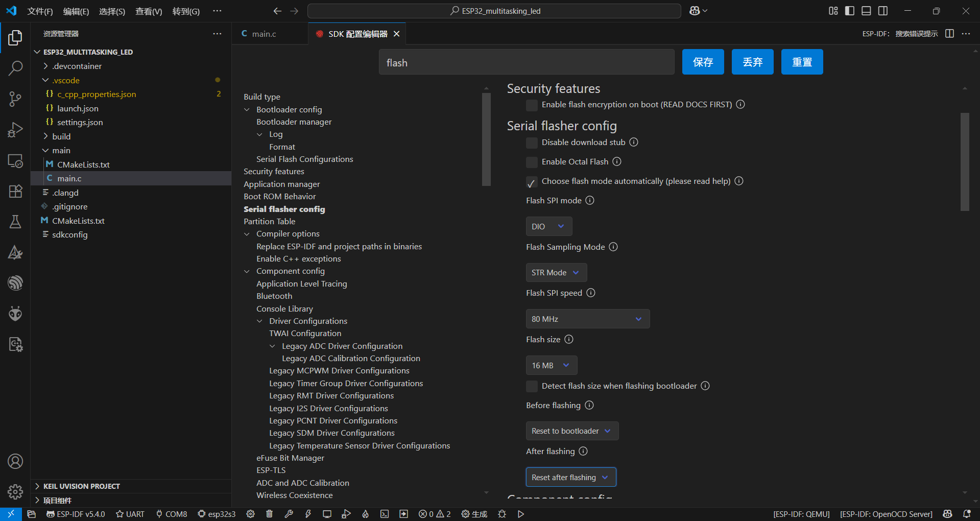This screenshot has width=980, height=521.
Task: Open the Run and Debug view
Action: (15, 130)
